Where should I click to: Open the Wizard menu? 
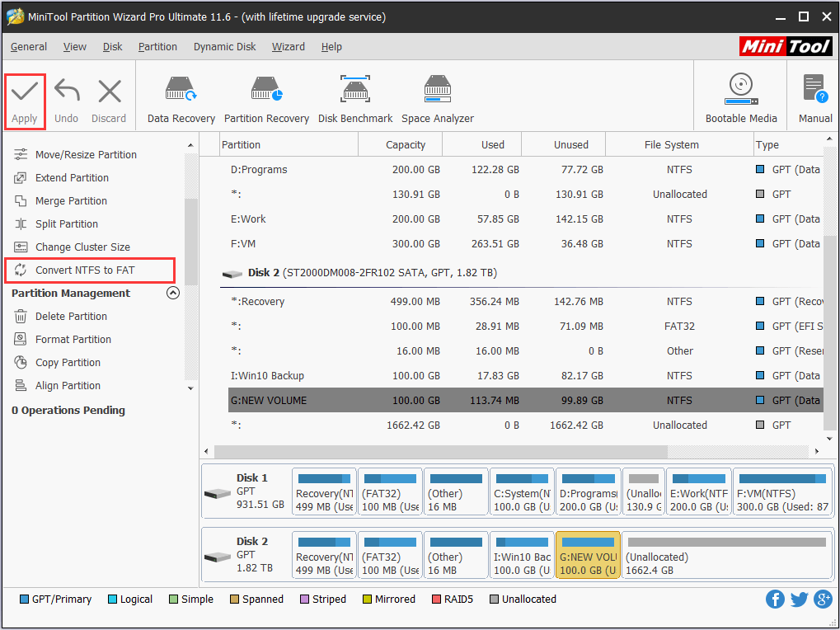tap(289, 47)
